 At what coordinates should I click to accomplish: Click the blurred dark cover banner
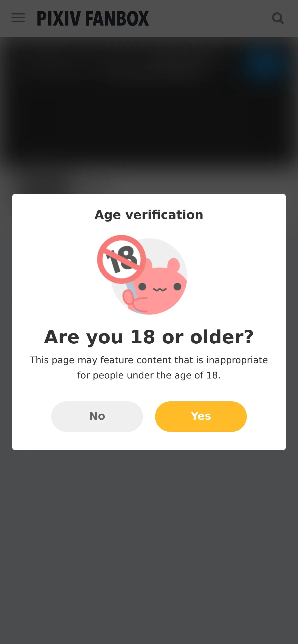coord(149,102)
